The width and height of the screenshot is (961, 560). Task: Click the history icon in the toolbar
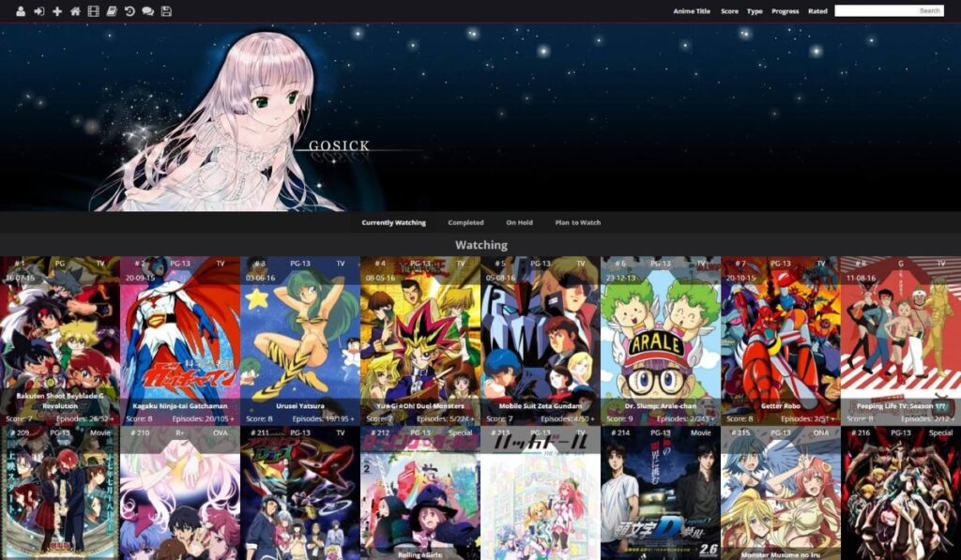click(x=130, y=11)
